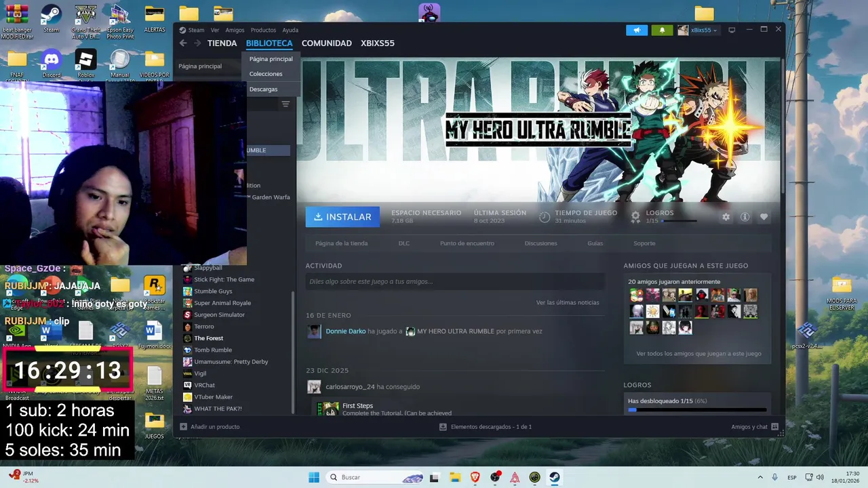The image size is (868, 488).
Task: Select Descargas in Biblioteca submenu
Action: [263, 89]
